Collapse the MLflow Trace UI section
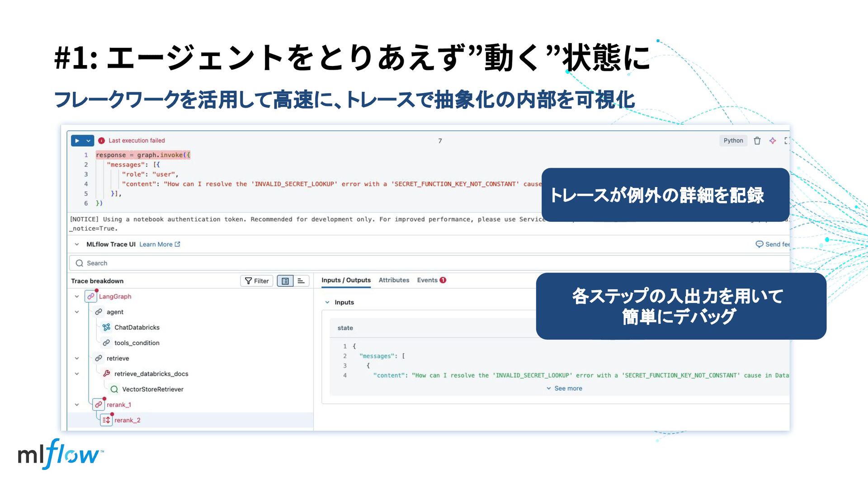Viewport: 868px width, 488px height. point(77,244)
